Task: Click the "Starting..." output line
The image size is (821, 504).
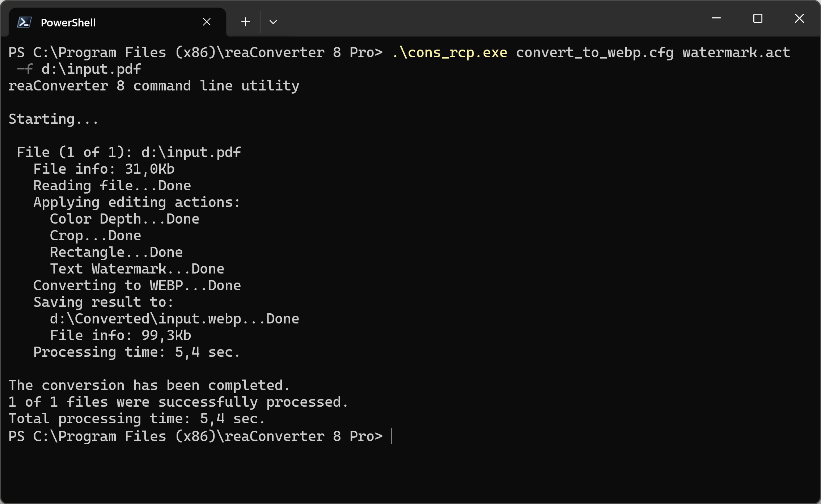Action: 53,119
